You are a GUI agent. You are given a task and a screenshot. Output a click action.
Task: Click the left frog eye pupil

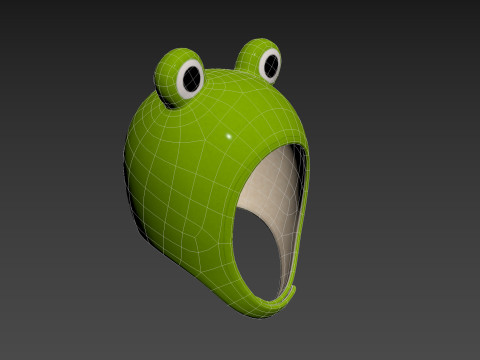pyautogui.click(x=192, y=79)
